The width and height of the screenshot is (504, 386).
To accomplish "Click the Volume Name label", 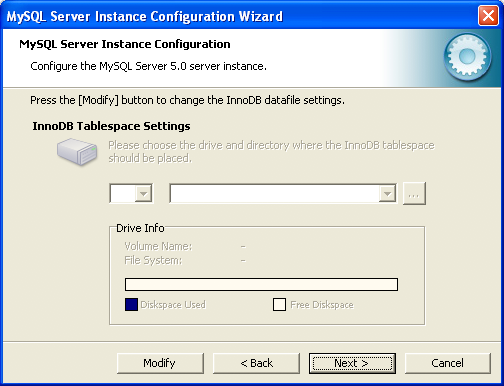I will pos(158,246).
